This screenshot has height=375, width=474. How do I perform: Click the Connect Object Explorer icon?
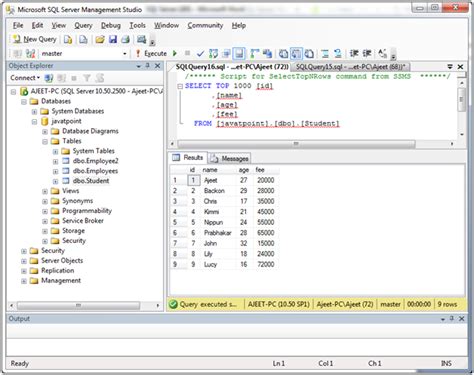click(49, 78)
